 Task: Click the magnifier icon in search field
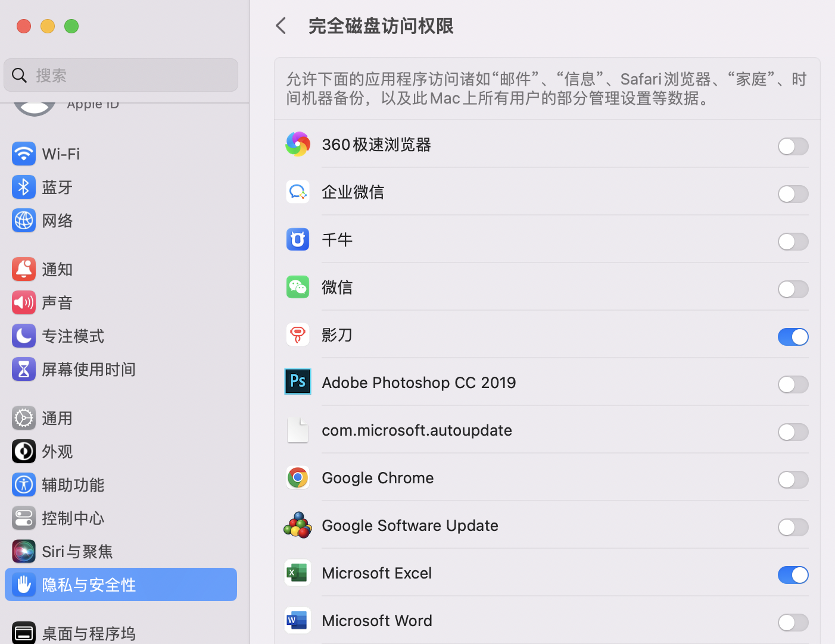20,76
